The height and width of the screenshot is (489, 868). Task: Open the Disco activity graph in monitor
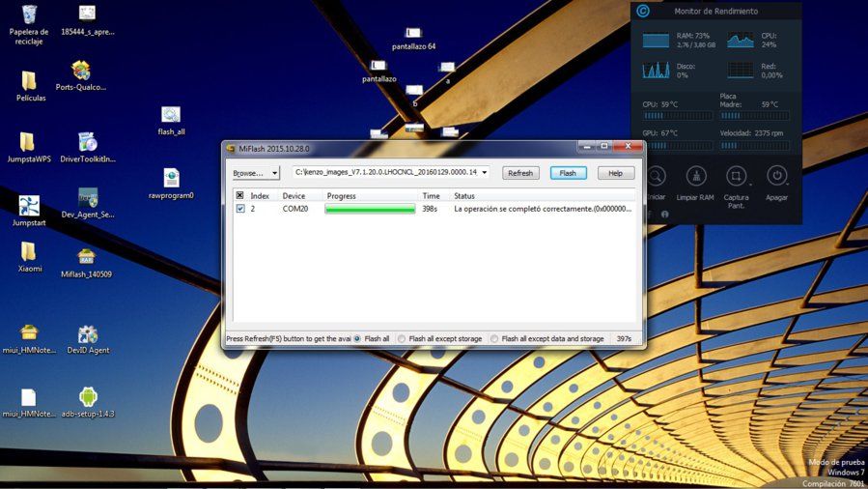coord(656,71)
